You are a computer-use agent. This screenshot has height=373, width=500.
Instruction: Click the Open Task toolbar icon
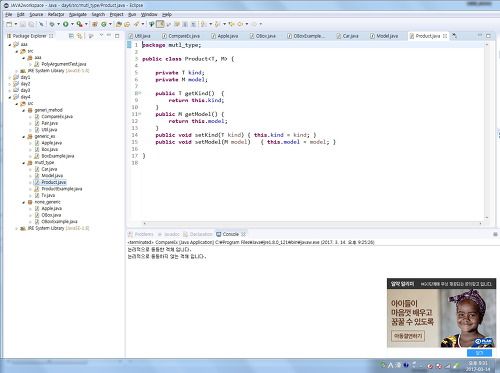click(x=127, y=24)
